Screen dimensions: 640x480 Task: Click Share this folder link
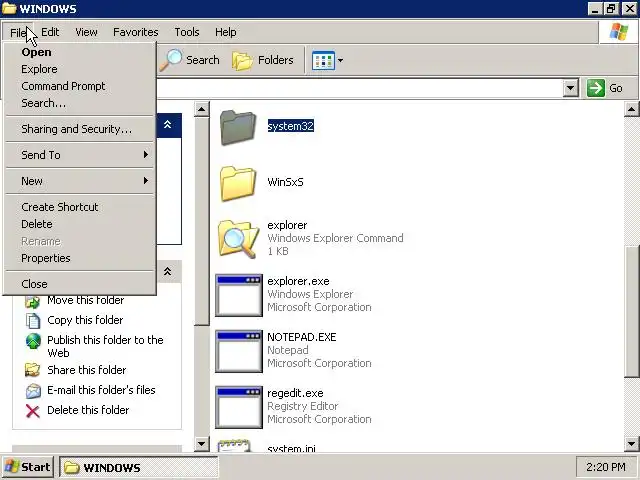click(x=87, y=370)
